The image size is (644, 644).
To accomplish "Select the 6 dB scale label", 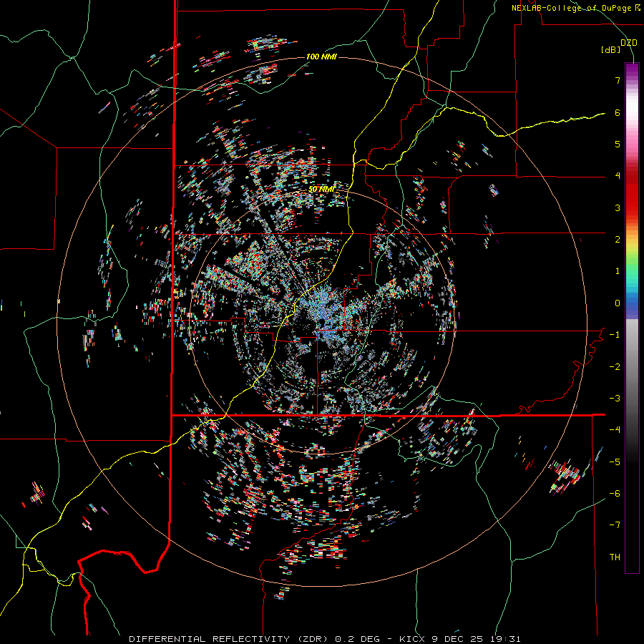I will tap(618, 112).
